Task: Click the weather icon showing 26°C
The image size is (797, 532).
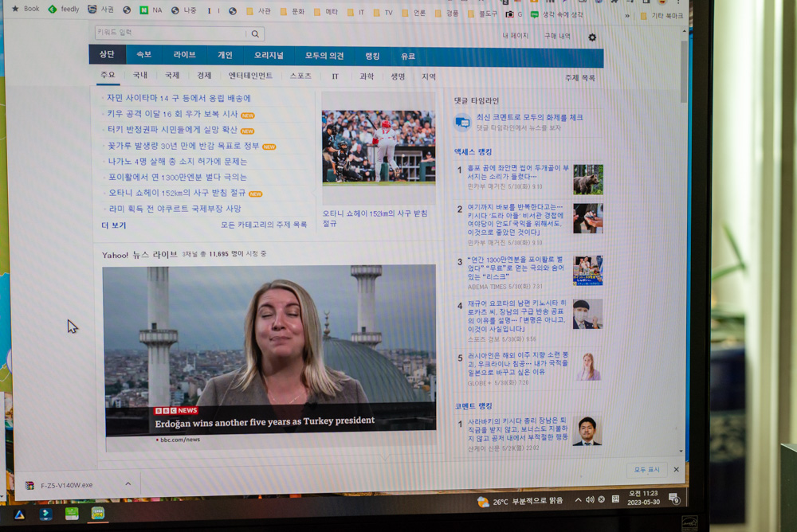Action: pos(482,500)
